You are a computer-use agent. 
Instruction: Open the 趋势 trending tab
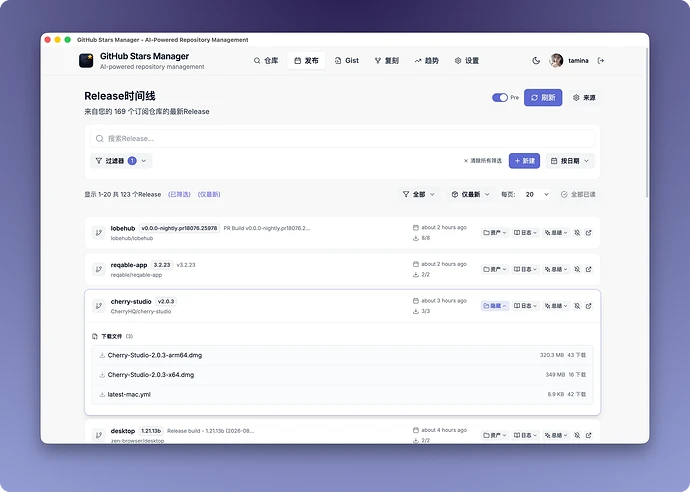point(427,60)
